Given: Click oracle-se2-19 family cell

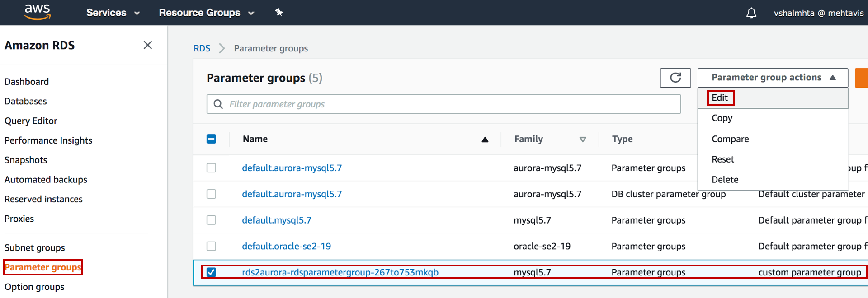Looking at the screenshot, I should coord(542,246).
